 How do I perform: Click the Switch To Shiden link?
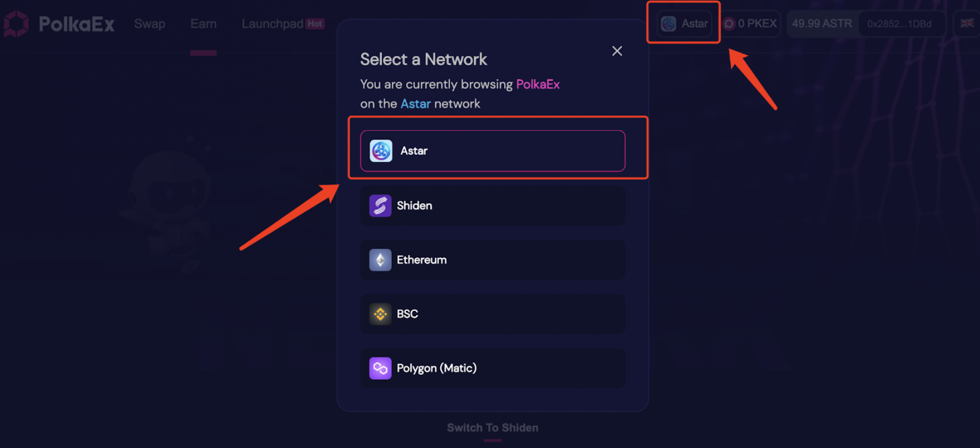493,428
